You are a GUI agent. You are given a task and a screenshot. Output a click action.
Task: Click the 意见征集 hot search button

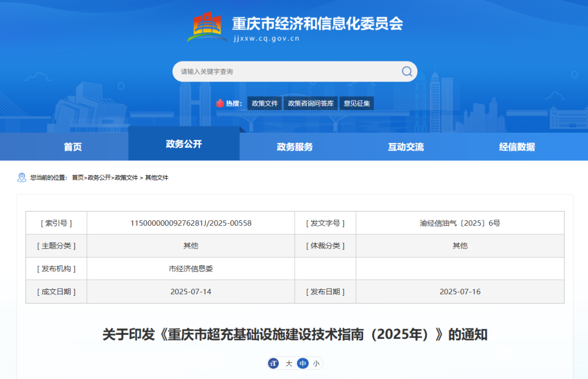pyautogui.click(x=357, y=103)
